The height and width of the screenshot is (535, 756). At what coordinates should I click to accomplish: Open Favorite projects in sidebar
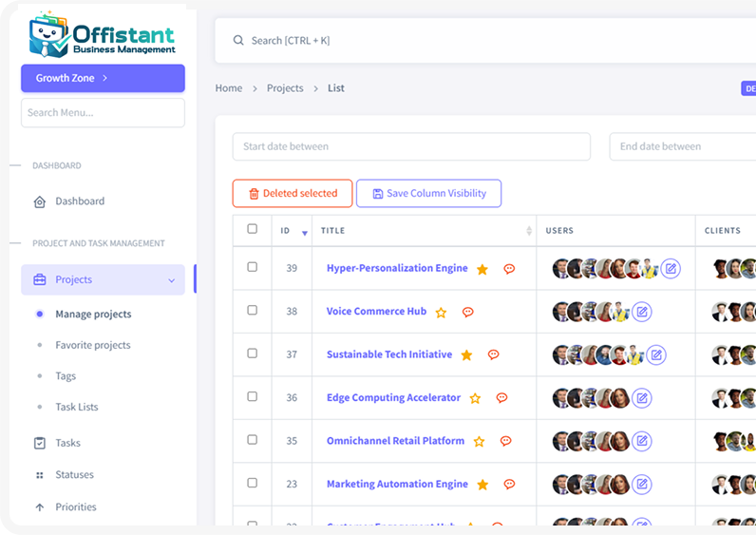[x=93, y=345]
